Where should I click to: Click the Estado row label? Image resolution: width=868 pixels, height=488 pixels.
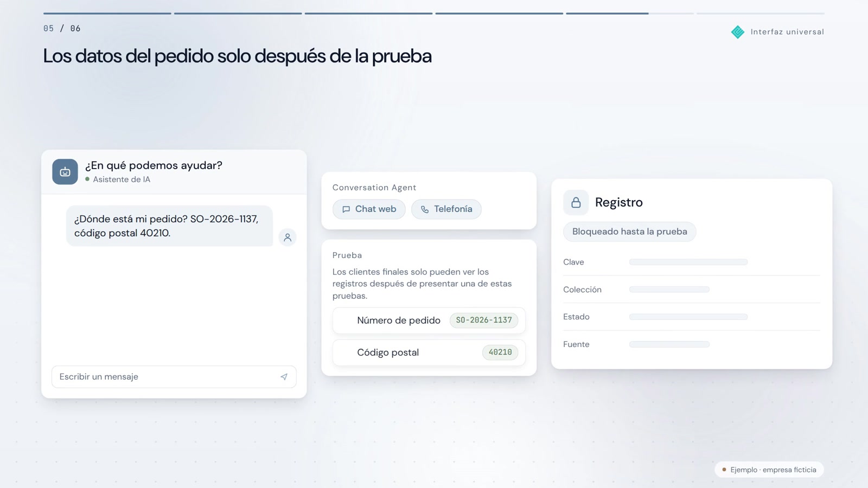pos(576,317)
